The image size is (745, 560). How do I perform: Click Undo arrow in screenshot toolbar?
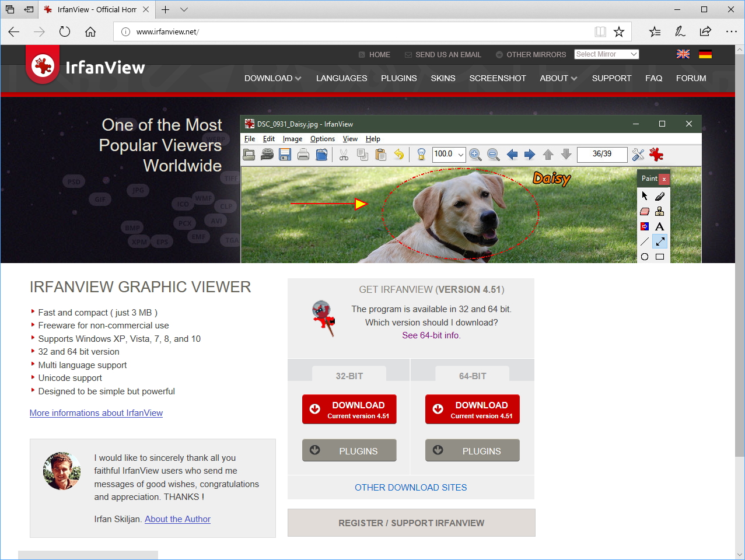click(x=398, y=155)
